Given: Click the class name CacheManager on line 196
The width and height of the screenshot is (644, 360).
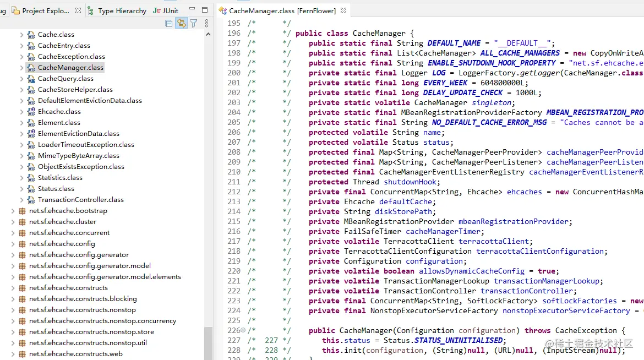Looking at the screenshot, I should [379, 33].
